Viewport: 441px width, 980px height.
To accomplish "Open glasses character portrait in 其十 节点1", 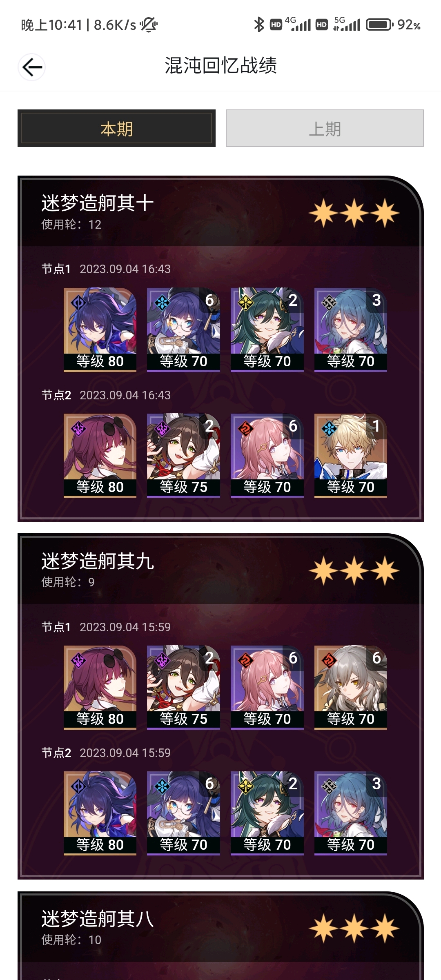I will coord(183,330).
